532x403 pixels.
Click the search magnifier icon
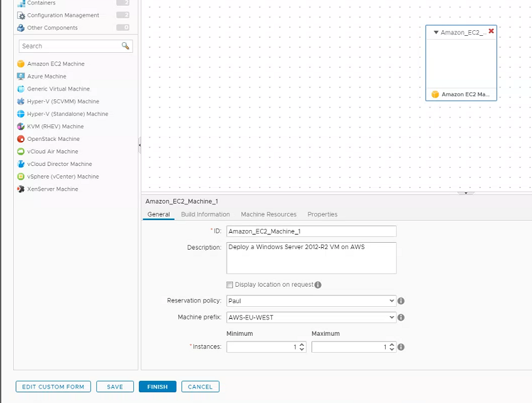tap(125, 46)
